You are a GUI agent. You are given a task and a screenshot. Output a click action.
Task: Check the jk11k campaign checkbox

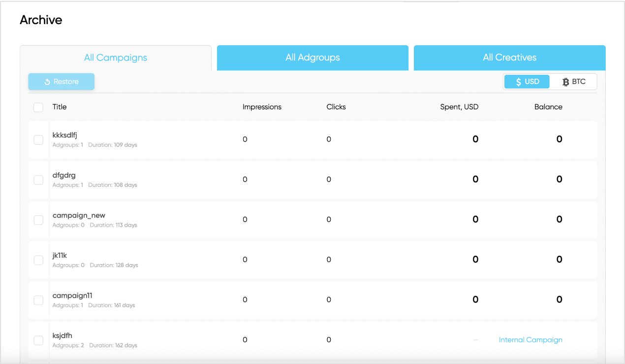38,260
